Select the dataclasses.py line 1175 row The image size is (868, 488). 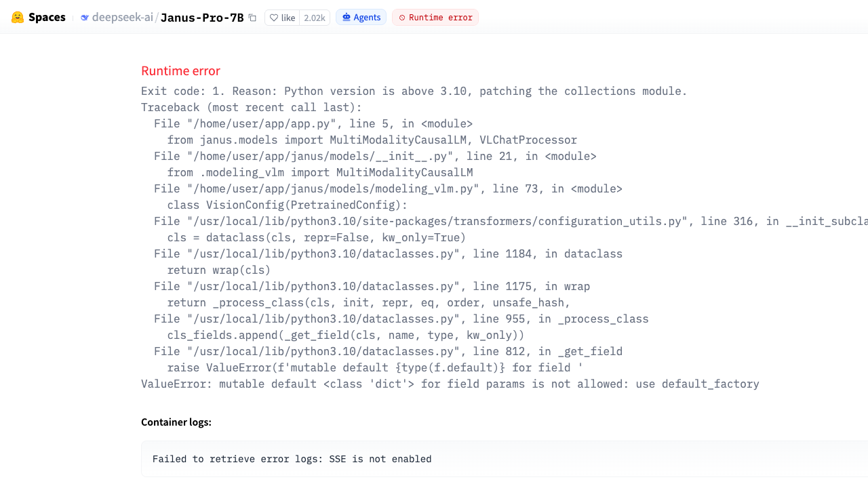point(372,287)
